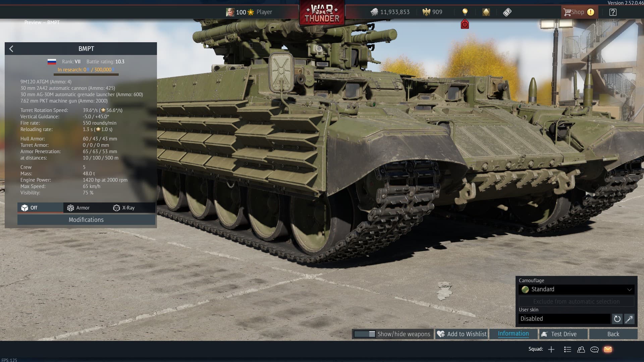Start a Test Drive
Image resolution: width=644 pixels, height=362 pixels.
(563, 334)
